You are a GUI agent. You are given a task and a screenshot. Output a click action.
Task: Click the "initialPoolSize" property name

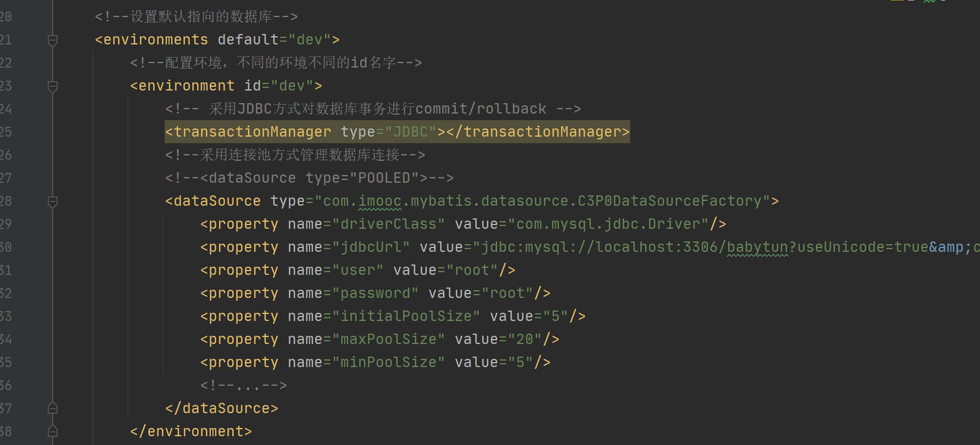[x=406, y=316]
